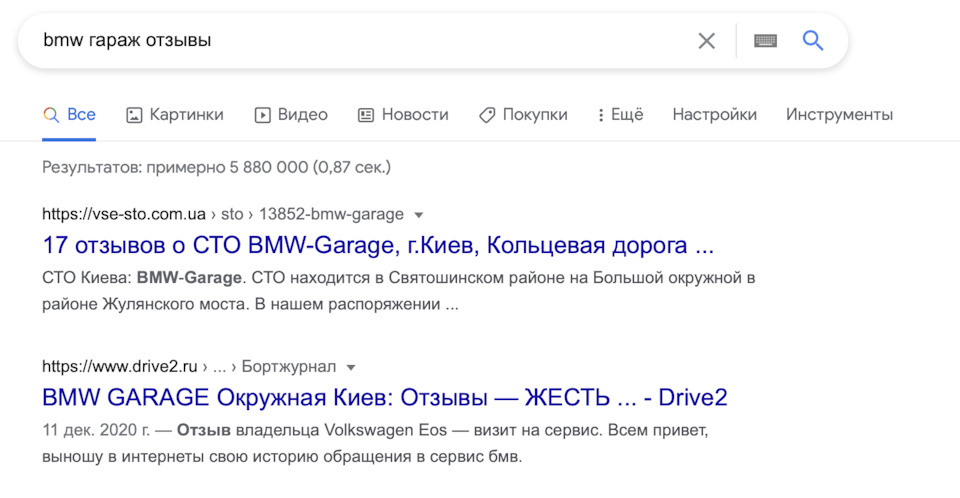Clear the search query with the X icon
The image size is (960, 498).
coord(707,41)
